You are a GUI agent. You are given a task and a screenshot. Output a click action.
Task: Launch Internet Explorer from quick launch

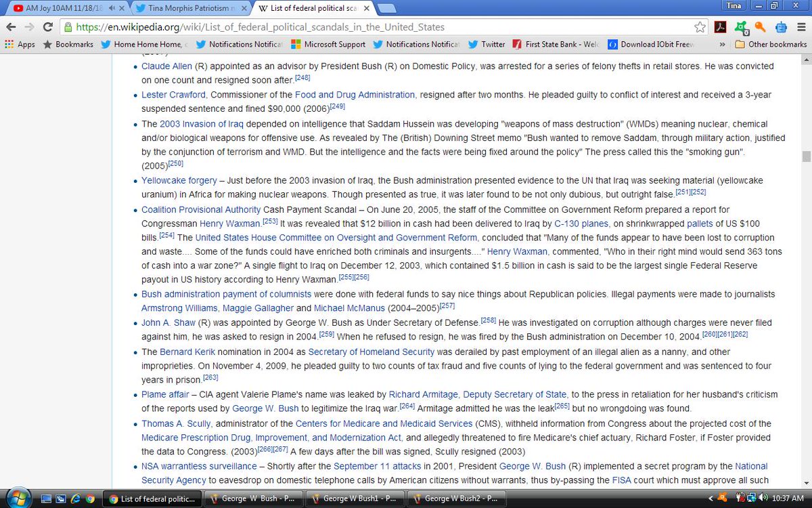coord(76,499)
